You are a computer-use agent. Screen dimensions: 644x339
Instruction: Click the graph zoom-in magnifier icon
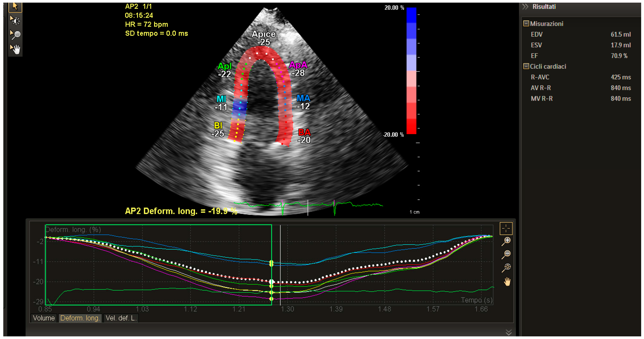(506, 241)
